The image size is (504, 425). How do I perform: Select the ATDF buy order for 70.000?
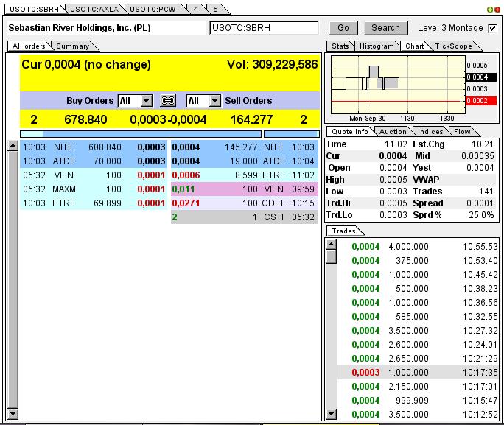tap(94, 161)
